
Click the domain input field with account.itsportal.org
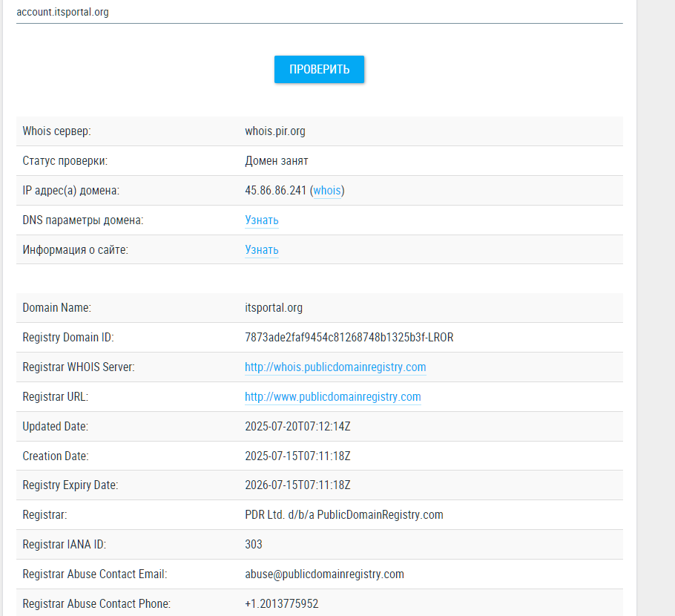click(319, 13)
